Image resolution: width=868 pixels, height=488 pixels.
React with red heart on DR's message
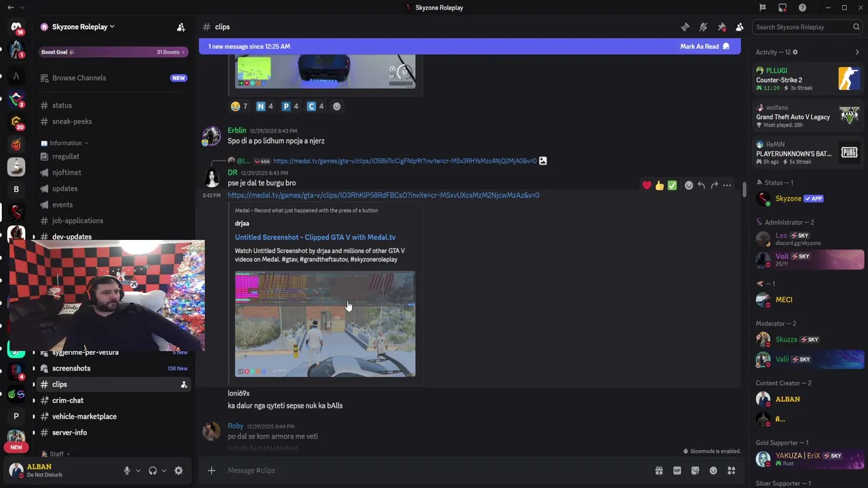(x=647, y=185)
